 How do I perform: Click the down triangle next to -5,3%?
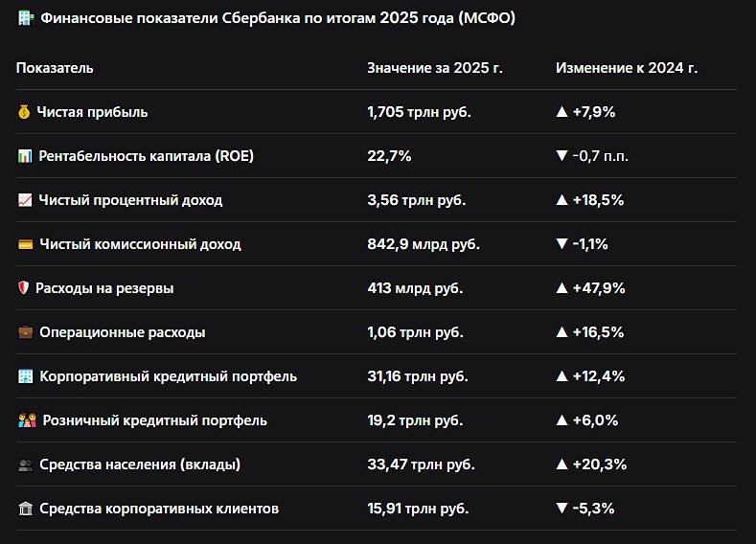point(562,510)
